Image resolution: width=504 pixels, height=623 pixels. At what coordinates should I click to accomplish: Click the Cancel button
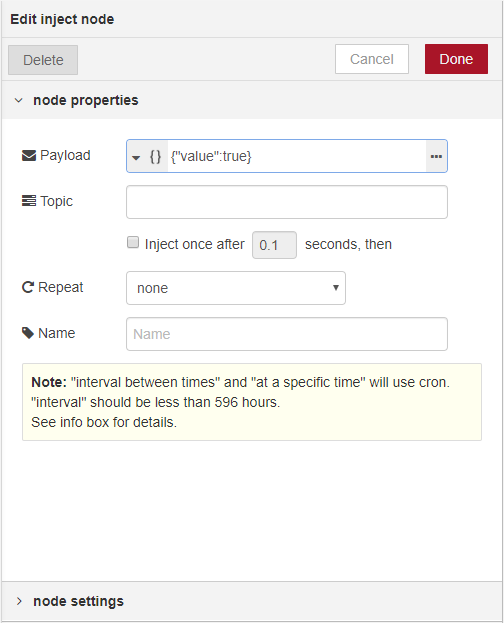[x=372, y=59]
